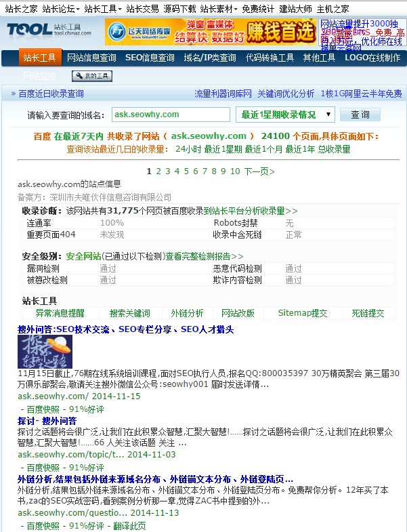This screenshot has height=532, width=407.
Task: Click the ask.seowhy.com/topic/t... result URL
Action: coord(71,455)
